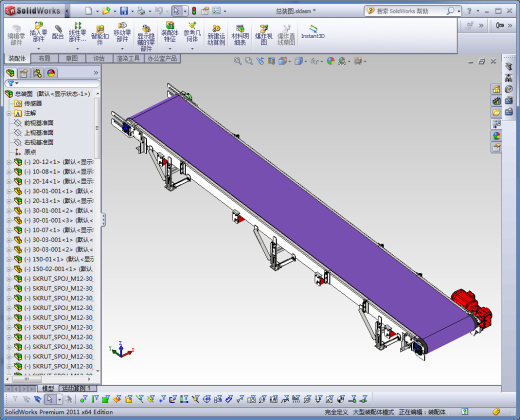
Task: Open Smart Fasteners (智能扣件) tool
Action: point(100,34)
